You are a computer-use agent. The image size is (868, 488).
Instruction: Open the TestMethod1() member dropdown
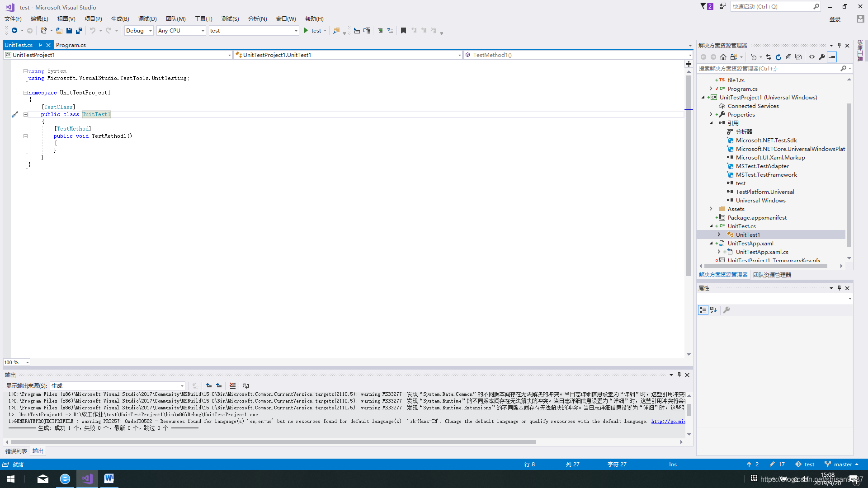pyautogui.click(x=578, y=55)
